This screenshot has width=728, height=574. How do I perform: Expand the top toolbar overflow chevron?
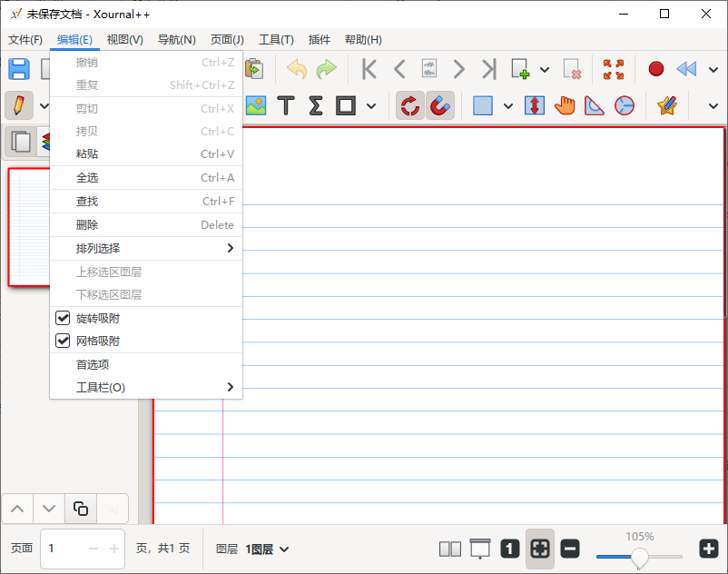point(713,70)
